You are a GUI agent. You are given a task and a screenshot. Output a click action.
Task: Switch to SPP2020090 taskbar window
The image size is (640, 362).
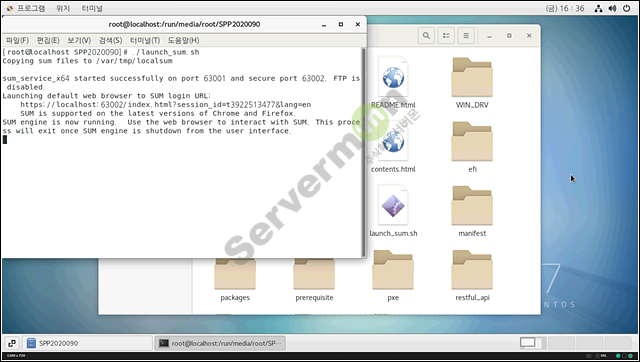click(x=87, y=343)
